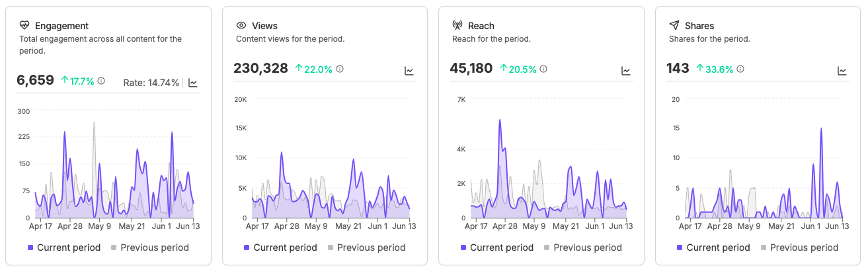Select the 143 shares total
The height and width of the screenshot is (270, 868).
click(x=678, y=68)
